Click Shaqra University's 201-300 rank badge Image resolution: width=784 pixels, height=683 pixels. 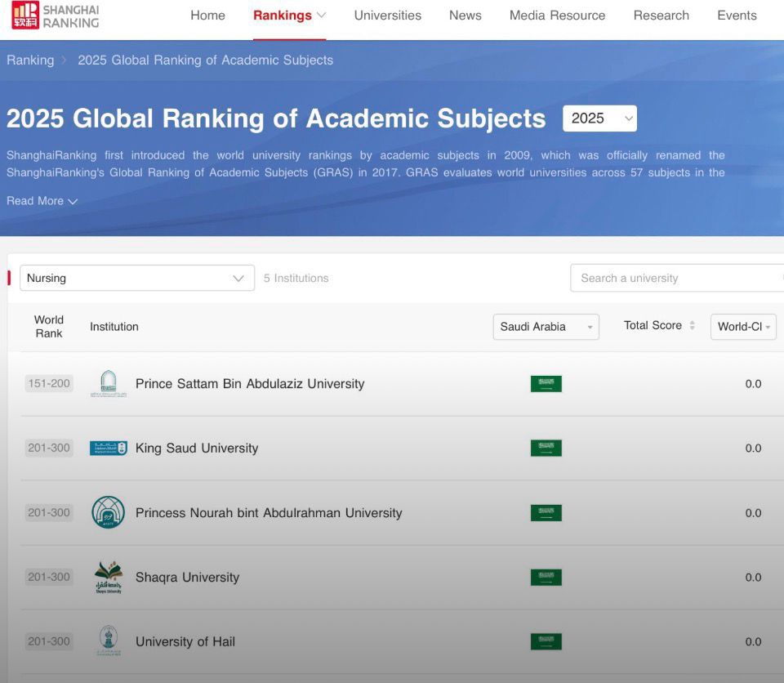(x=49, y=577)
